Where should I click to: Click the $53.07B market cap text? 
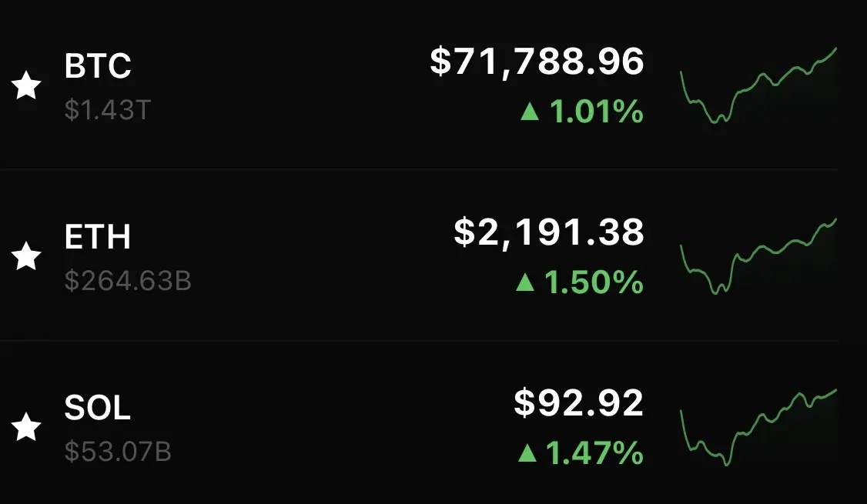118,452
